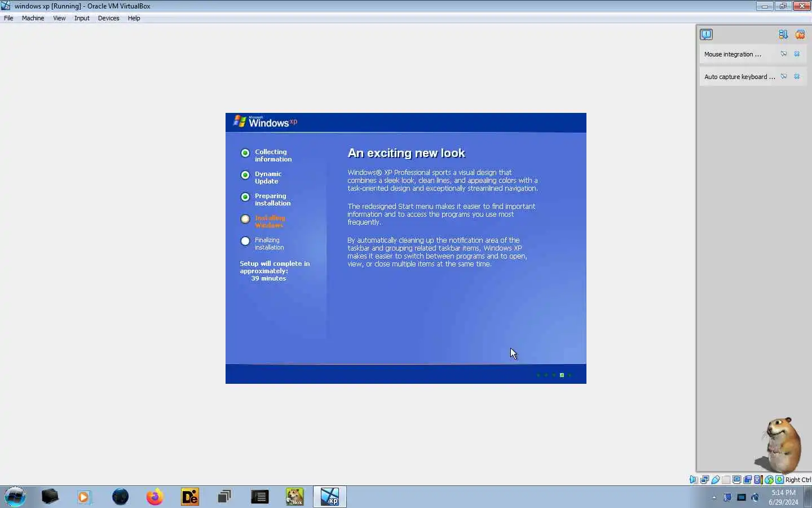Restore down the VirtualBox window
The image size is (812, 508).
pyautogui.click(x=783, y=6)
